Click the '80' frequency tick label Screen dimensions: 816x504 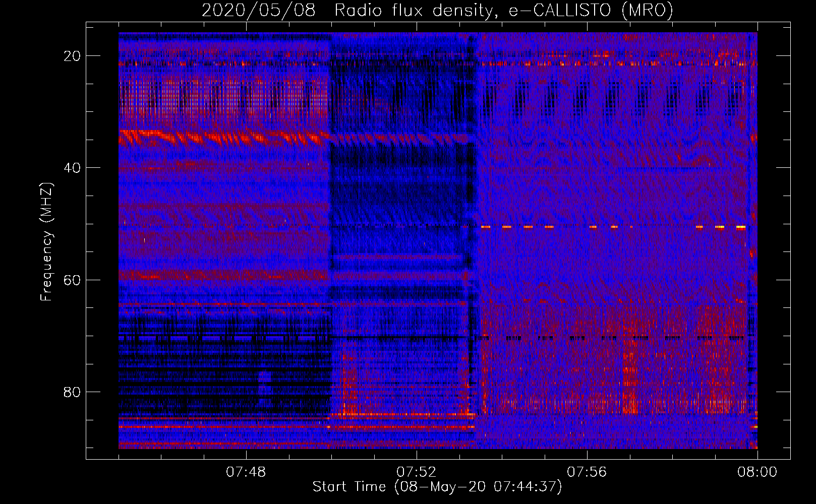click(72, 392)
